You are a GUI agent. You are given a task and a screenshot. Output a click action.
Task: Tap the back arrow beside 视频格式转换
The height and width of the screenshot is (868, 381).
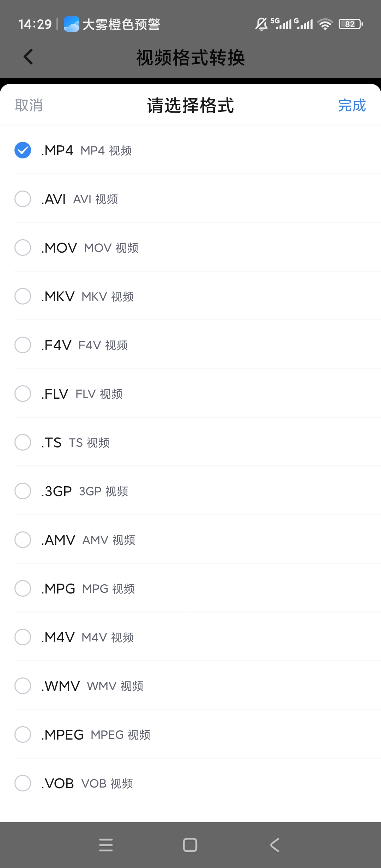(28, 57)
